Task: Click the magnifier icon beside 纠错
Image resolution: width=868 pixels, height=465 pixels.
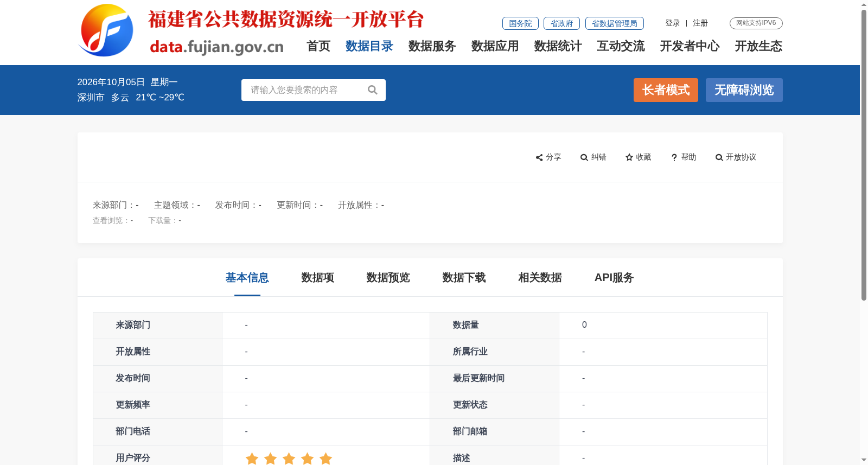Action: (584, 157)
